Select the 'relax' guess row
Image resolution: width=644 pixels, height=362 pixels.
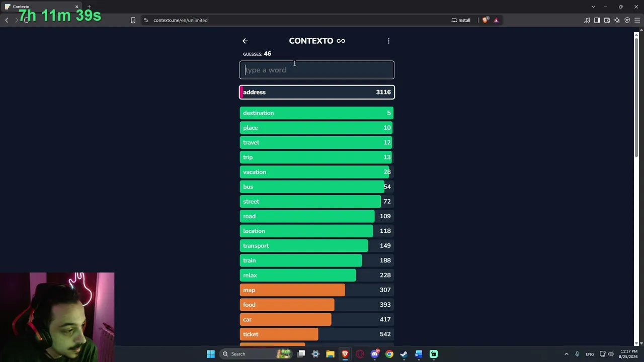coord(317,275)
